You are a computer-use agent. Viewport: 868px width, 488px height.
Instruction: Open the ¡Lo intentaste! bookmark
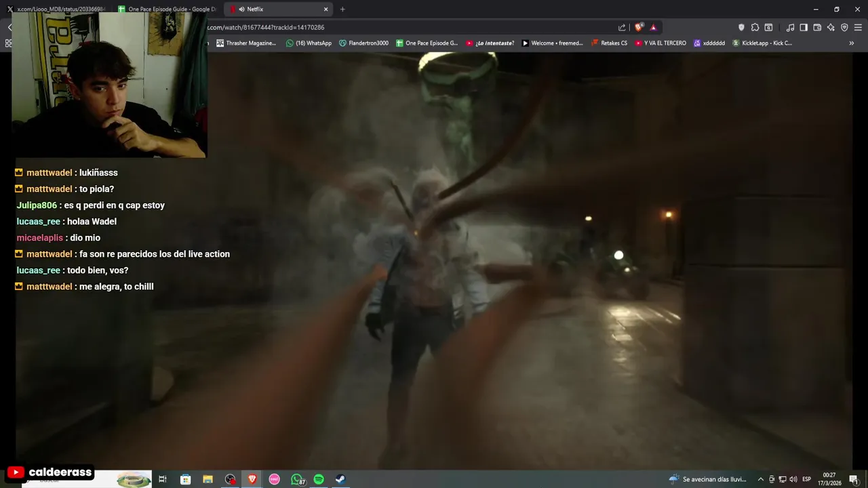490,43
